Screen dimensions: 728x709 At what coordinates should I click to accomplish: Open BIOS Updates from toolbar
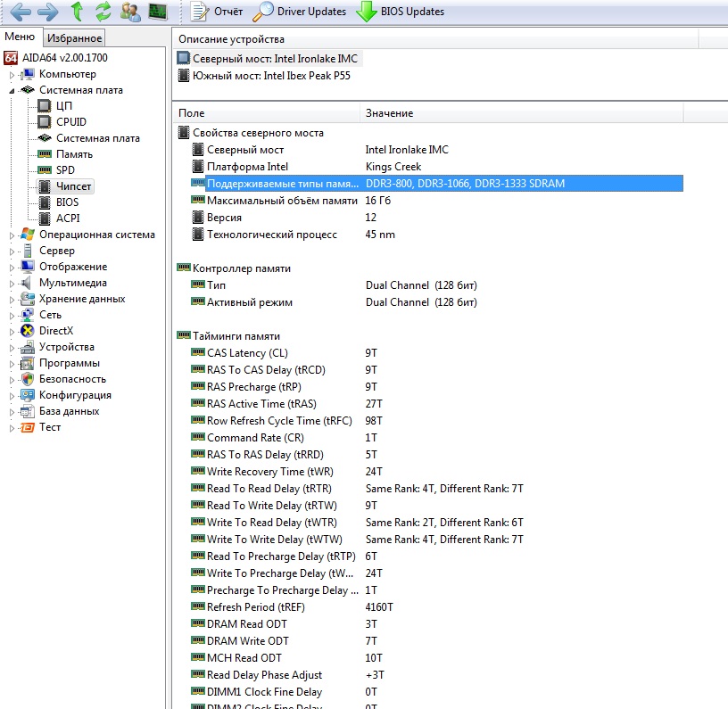(x=400, y=12)
